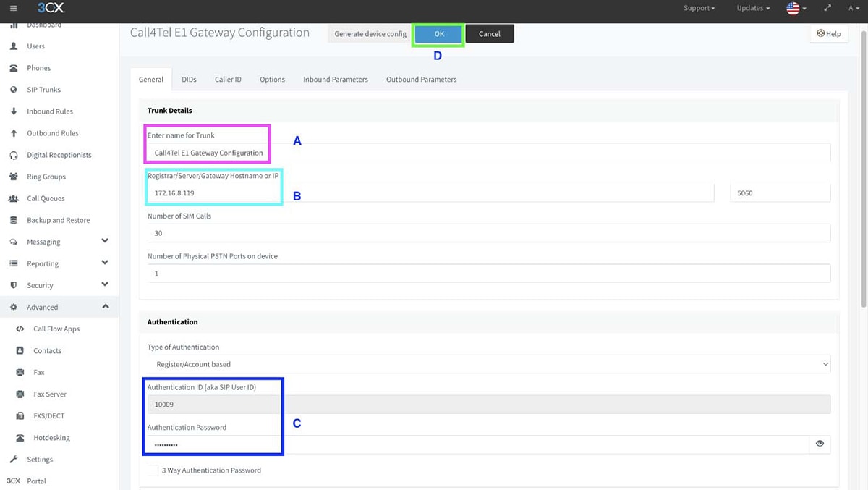Open the Support dropdown menu
Image resolution: width=868 pixels, height=490 pixels.
coord(699,8)
